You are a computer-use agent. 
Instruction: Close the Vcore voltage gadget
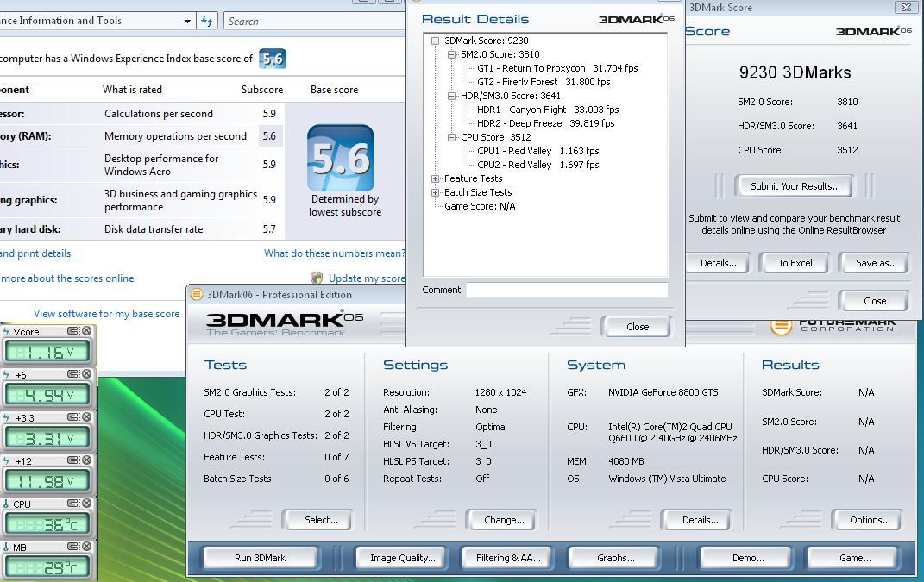(86, 331)
